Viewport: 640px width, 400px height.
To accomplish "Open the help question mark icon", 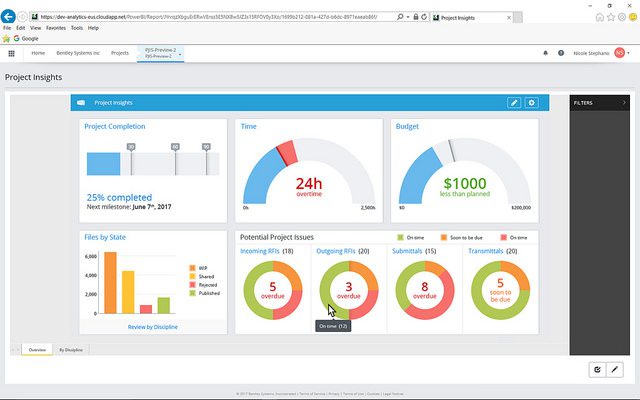I will (x=561, y=53).
